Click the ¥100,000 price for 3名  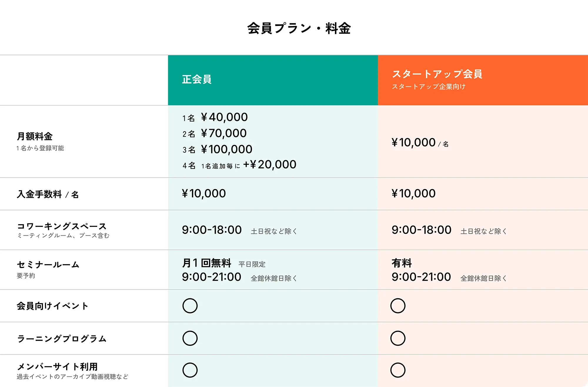pos(226,149)
